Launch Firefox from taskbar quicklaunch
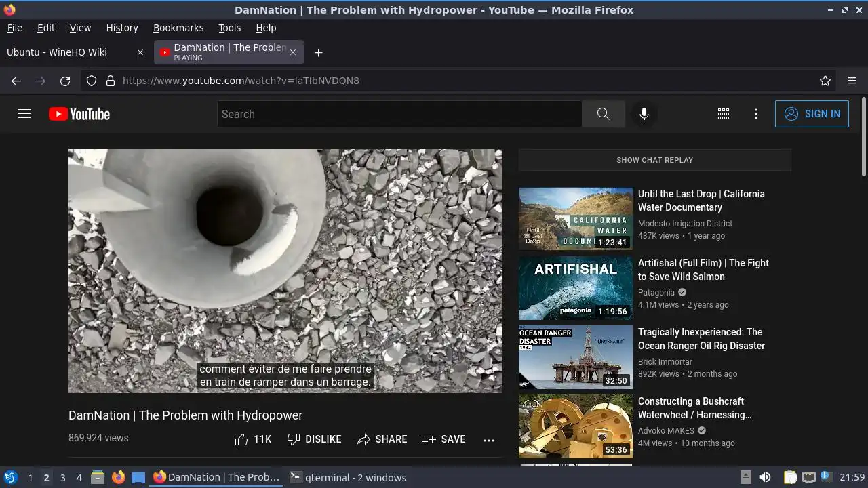 click(x=118, y=477)
